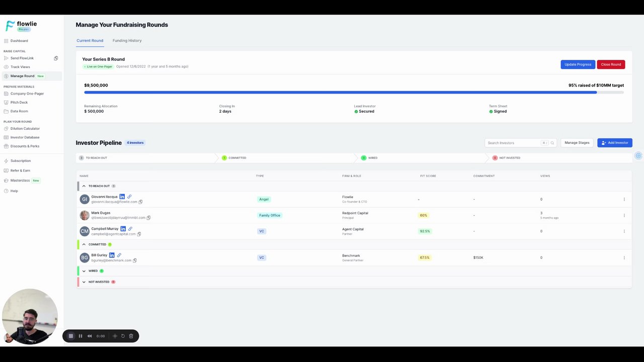
Task: Click Manage Stages button
Action: click(x=577, y=143)
